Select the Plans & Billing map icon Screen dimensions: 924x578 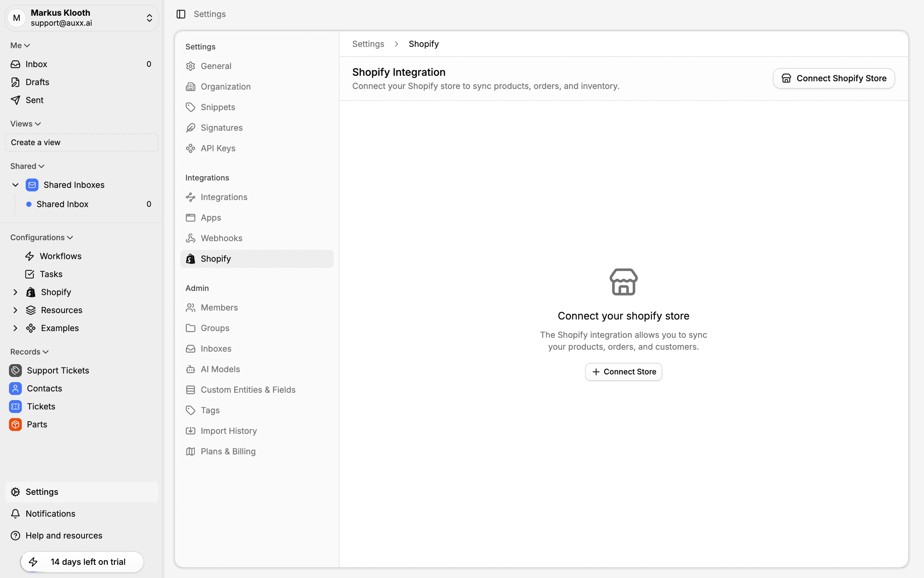tap(191, 451)
